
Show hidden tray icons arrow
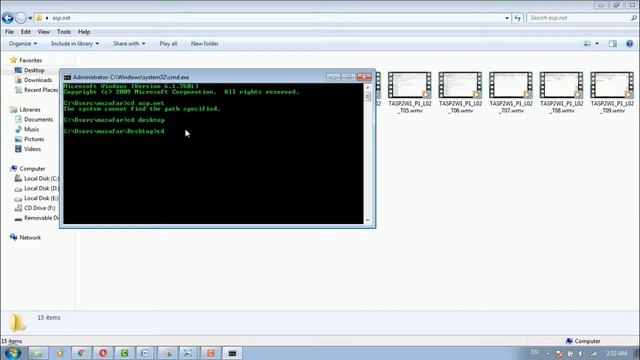point(548,353)
